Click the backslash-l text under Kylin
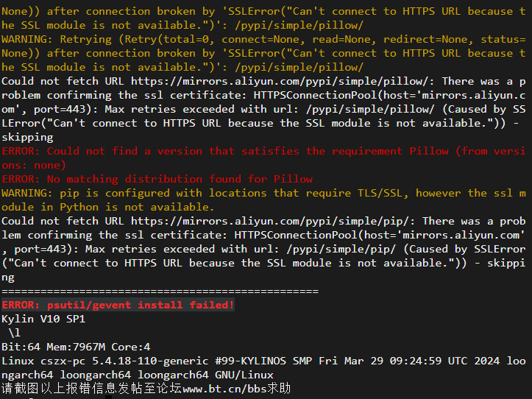 click(14, 333)
